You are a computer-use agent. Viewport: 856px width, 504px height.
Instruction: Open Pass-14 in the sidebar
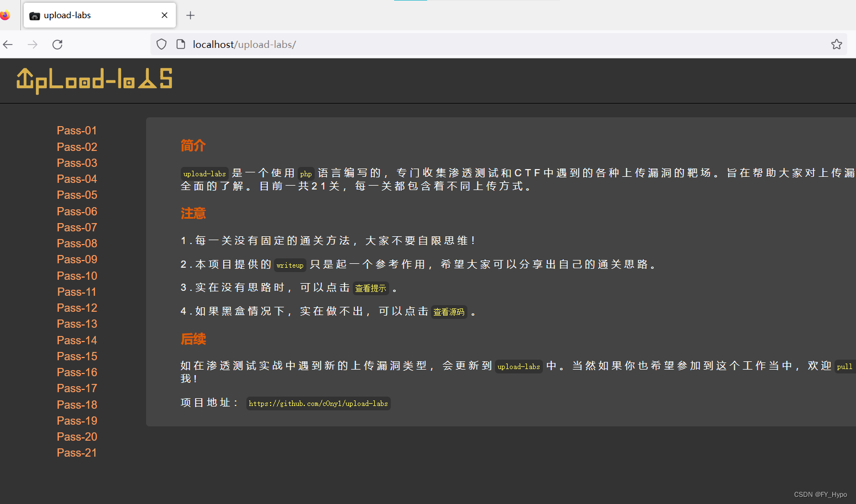click(x=77, y=340)
